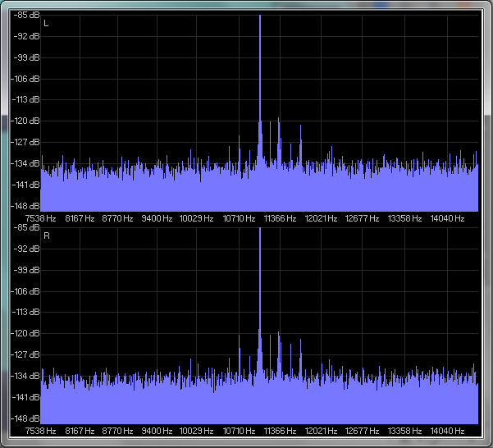Pick the -141 dB label on R plot

point(25,397)
